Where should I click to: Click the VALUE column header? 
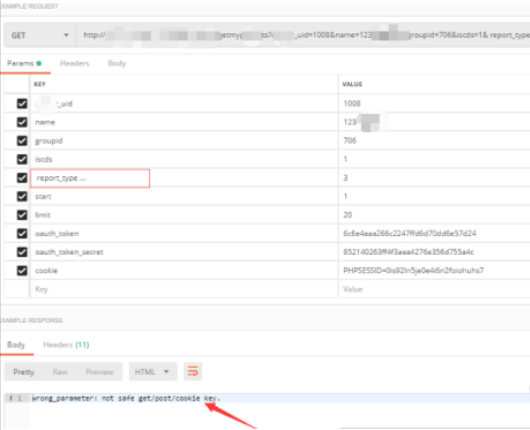(352, 84)
